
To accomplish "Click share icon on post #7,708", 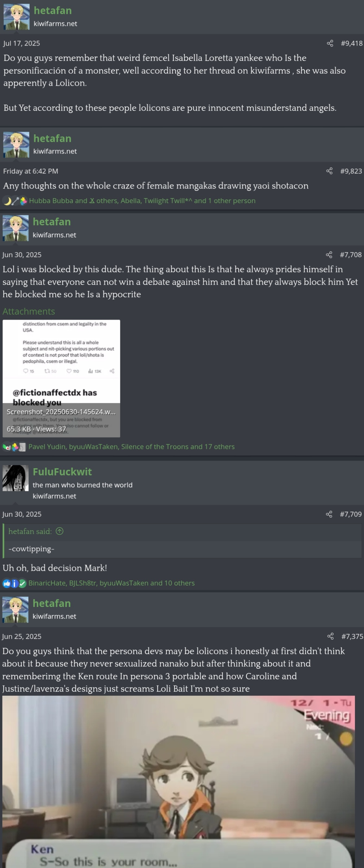I will coord(329,254).
